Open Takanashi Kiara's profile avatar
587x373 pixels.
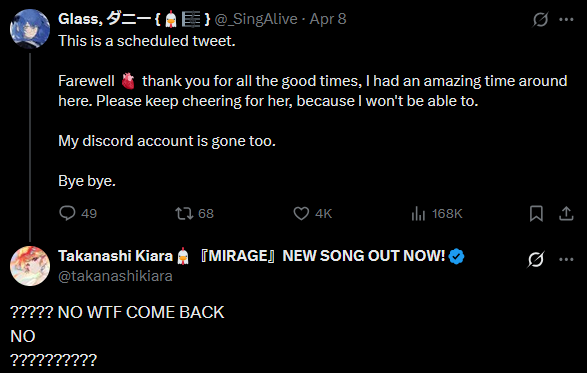[30, 266]
